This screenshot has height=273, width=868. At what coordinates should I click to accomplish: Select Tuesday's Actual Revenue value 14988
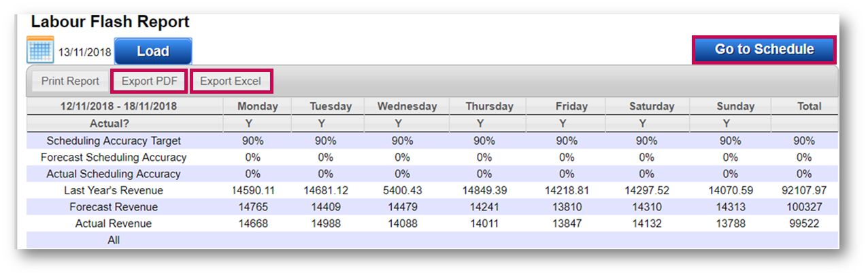click(326, 223)
